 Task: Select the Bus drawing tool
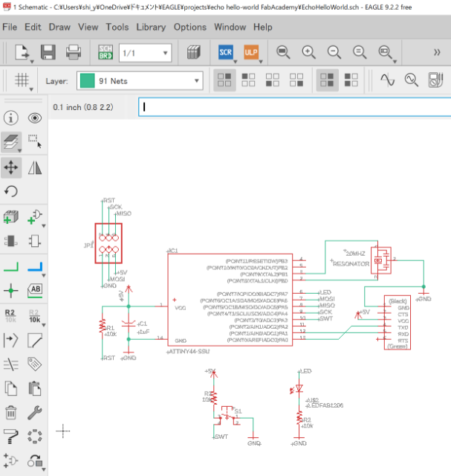(35, 266)
